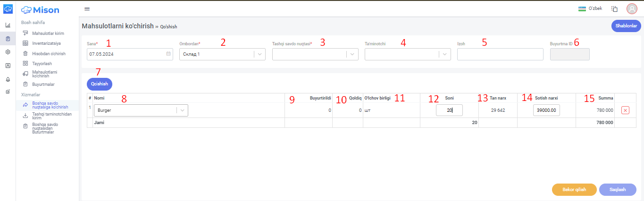Click the Qo'shish button
The image size is (644, 201).
pyautogui.click(x=100, y=84)
